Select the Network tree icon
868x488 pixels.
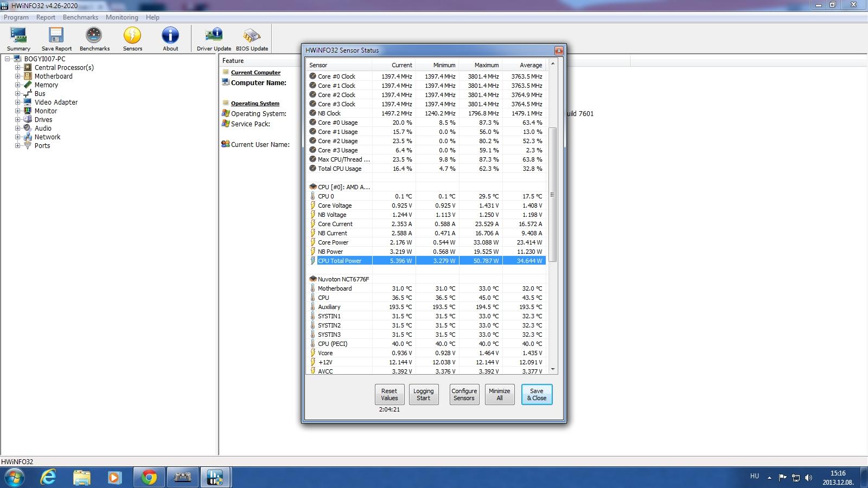coord(28,137)
